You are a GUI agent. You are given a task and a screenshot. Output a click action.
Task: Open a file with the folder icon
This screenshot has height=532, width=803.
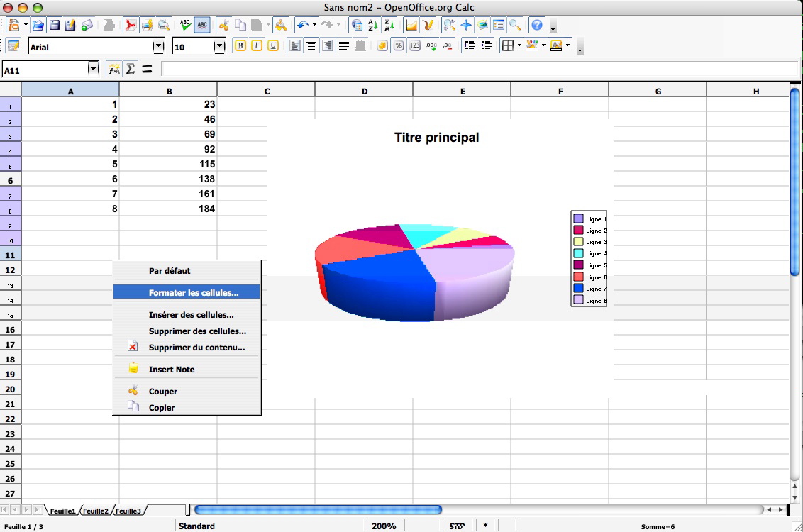click(38, 25)
